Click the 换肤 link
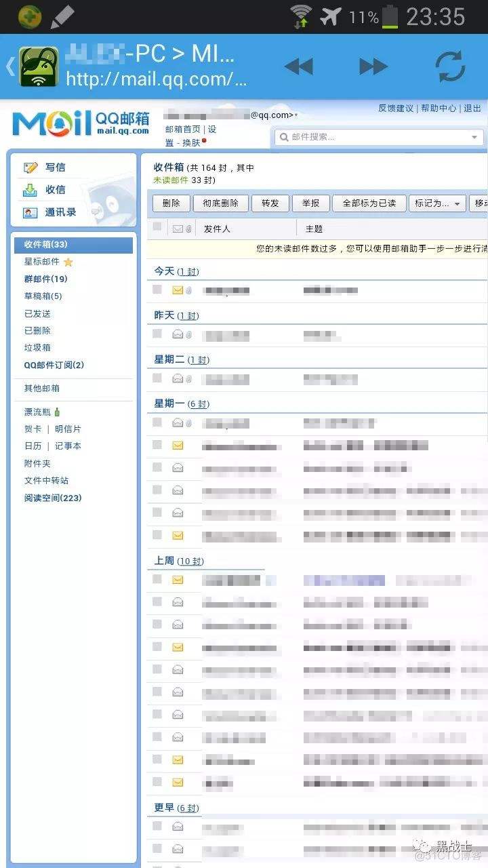Image resolution: width=488 pixels, height=868 pixels. 191,143
